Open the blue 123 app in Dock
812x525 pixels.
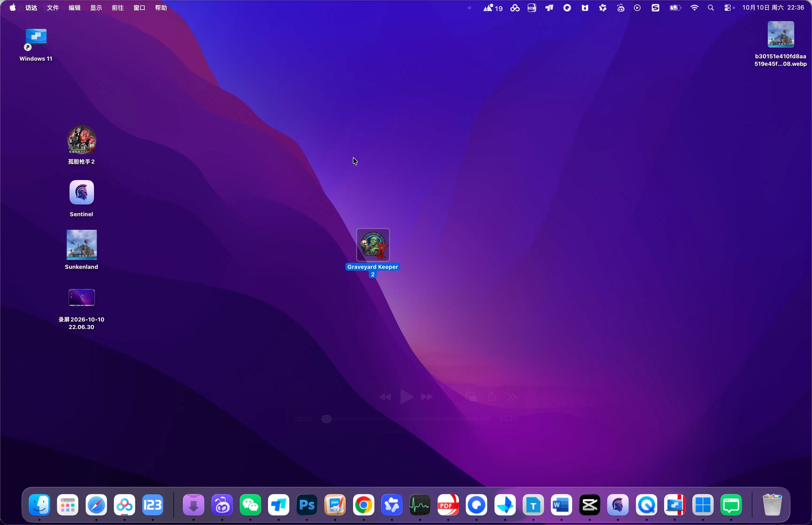(153, 505)
